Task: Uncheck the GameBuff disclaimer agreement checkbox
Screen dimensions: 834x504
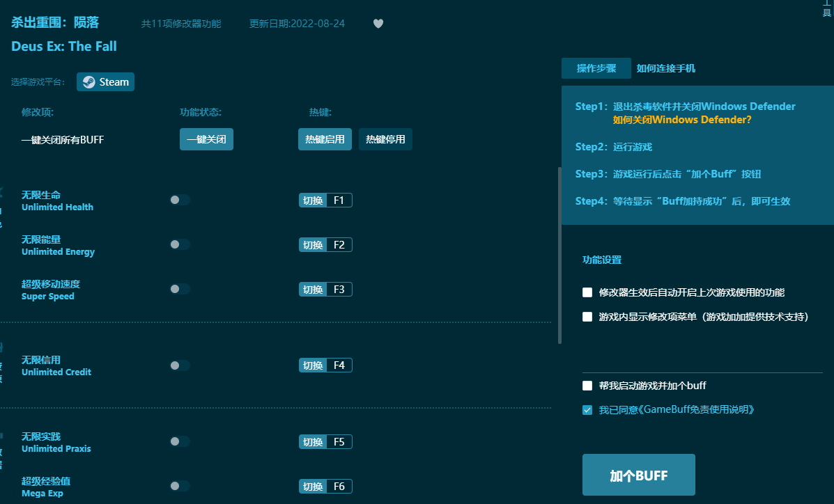Action: (x=587, y=410)
